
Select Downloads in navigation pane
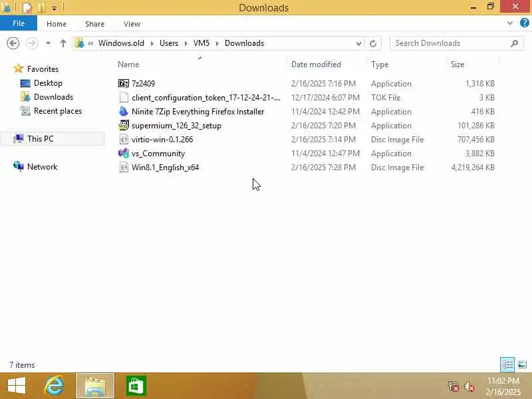(x=53, y=97)
